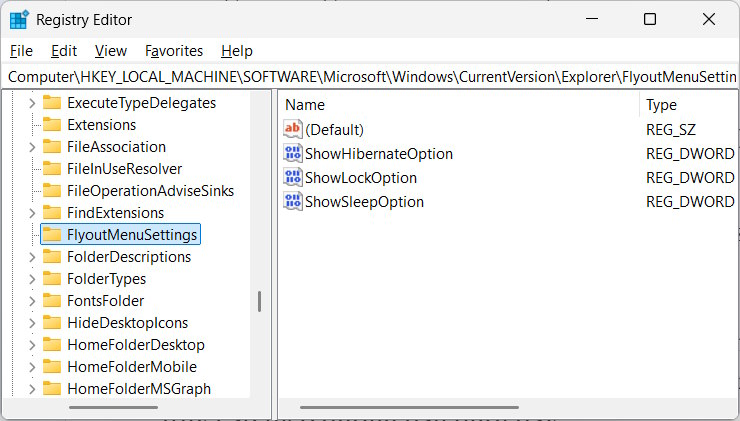This screenshot has height=421, width=740.
Task: Select the FolderDescriptions key name
Action: click(129, 257)
